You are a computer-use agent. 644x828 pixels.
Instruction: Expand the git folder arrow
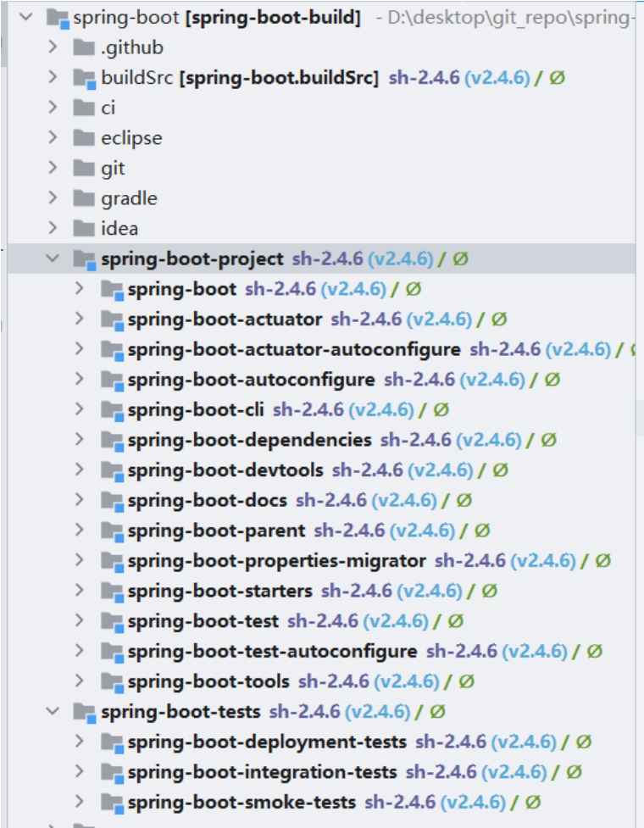(53, 168)
